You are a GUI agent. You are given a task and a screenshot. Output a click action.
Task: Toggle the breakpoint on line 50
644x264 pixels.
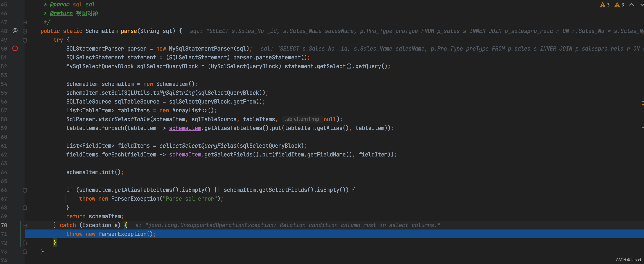tap(15, 49)
